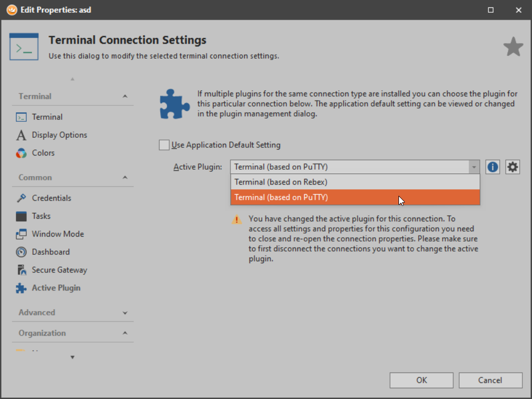Screen dimensions: 532x399
Task: Open Credentials key icon entry
Action: click(x=21, y=198)
